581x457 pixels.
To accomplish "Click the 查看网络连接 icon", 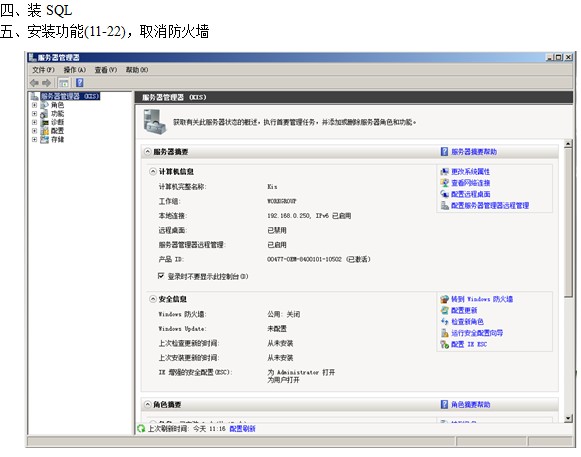I will 445,183.
